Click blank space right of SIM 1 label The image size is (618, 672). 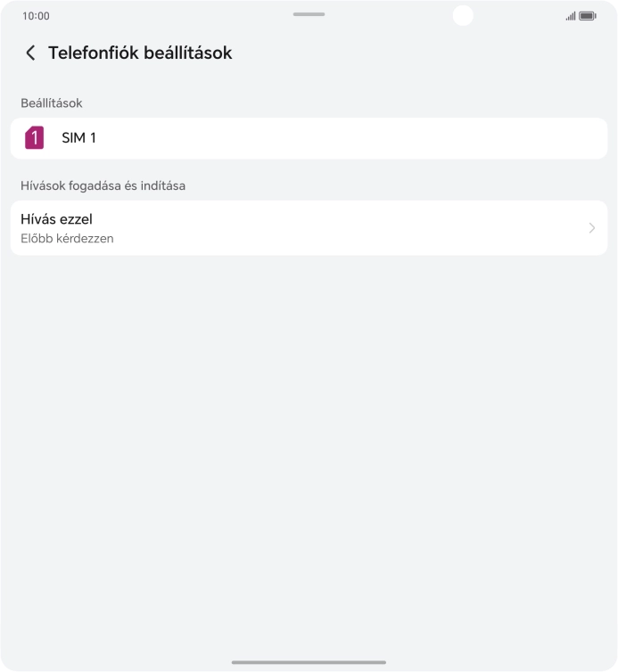[357, 138]
